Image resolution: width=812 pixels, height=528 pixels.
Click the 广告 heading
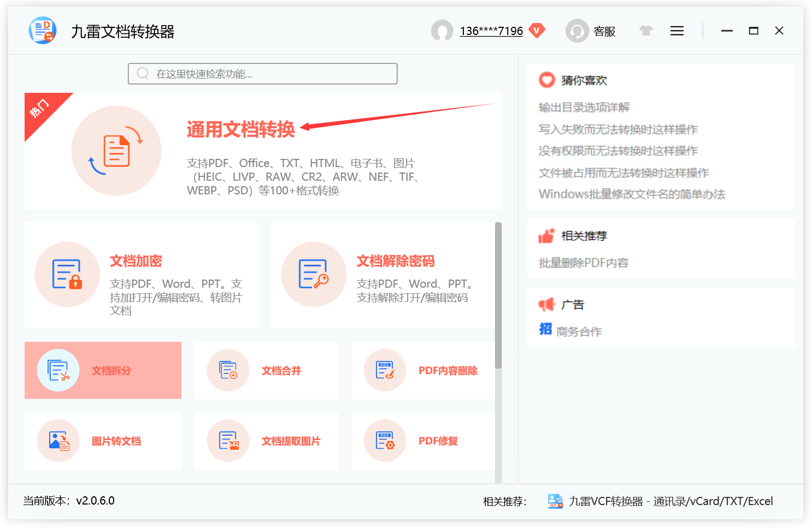click(573, 305)
